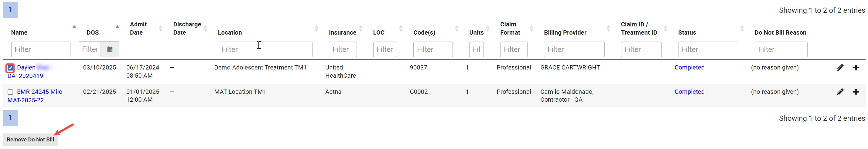The width and height of the screenshot is (868, 149).
Task: Go to page 1 in bottom pagination
Action: (x=10, y=118)
